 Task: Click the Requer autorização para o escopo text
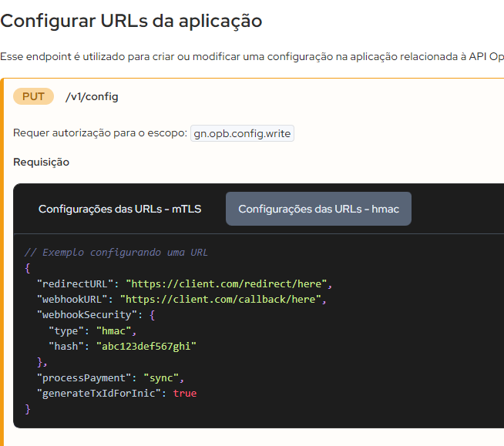[100, 133]
